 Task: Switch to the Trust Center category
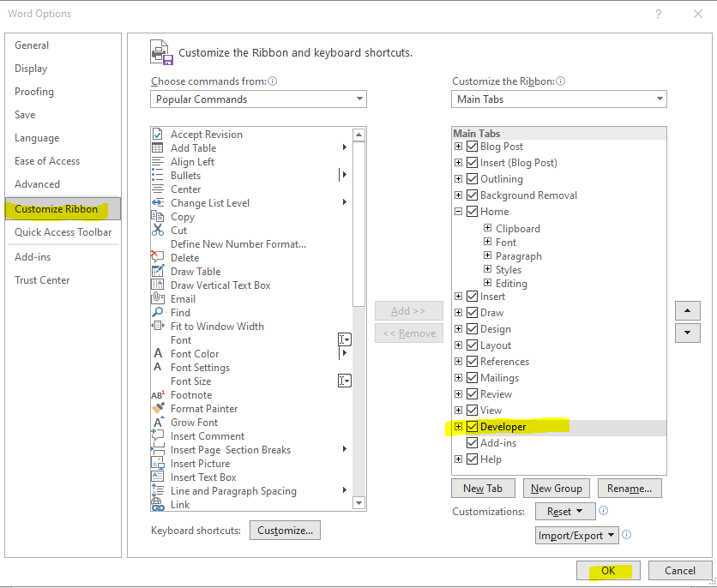point(42,280)
